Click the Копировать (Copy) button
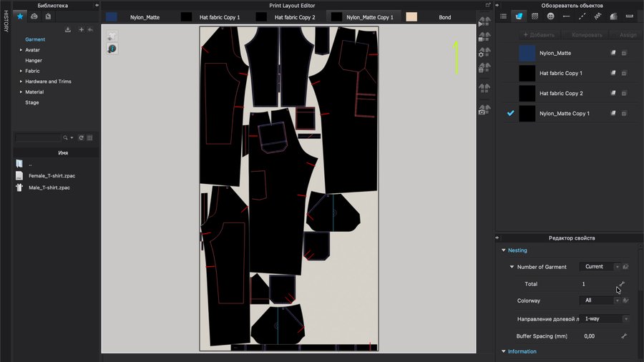The width and height of the screenshot is (644, 362). point(586,34)
